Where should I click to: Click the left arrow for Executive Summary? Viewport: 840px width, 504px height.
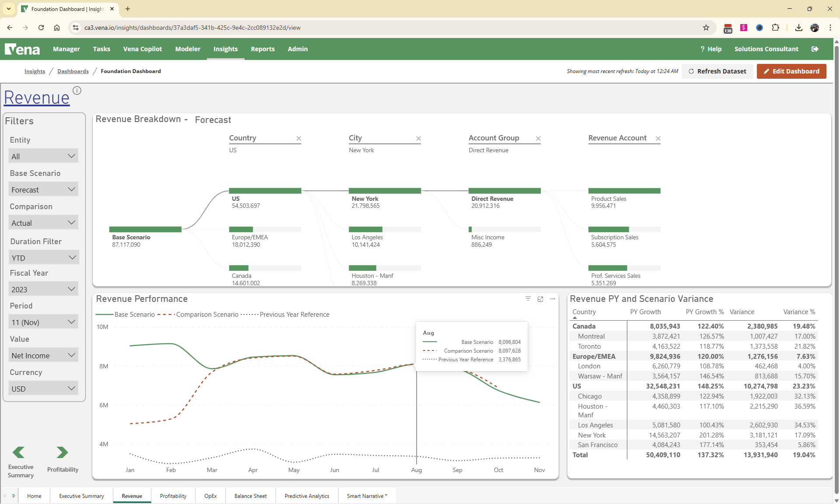tap(19, 452)
